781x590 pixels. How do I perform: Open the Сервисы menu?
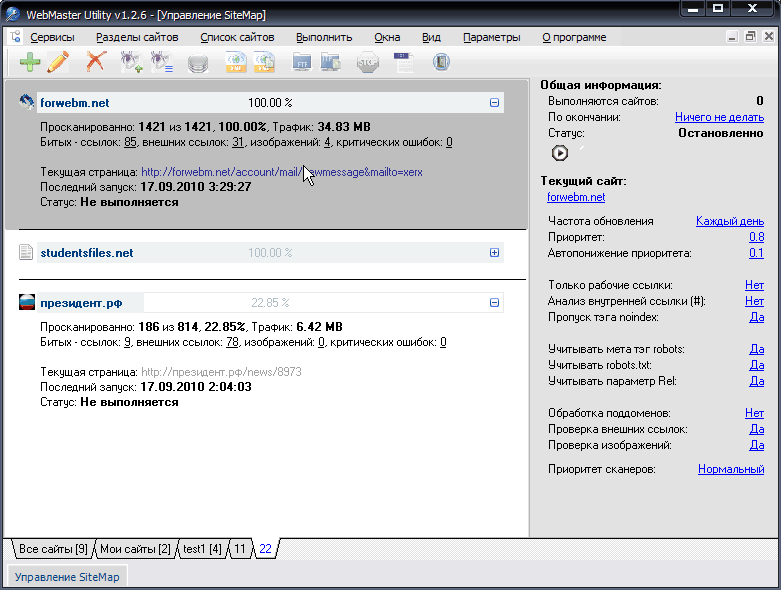(52, 37)
